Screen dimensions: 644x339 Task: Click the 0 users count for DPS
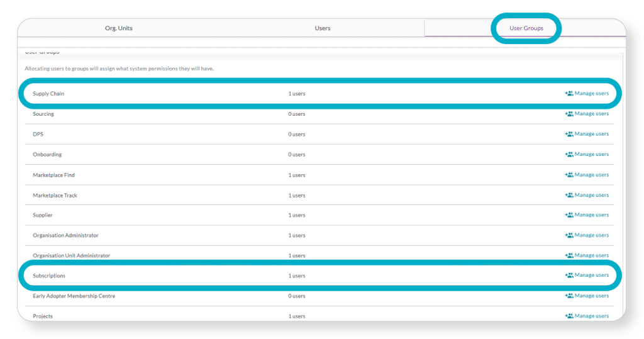coord(297,135)
